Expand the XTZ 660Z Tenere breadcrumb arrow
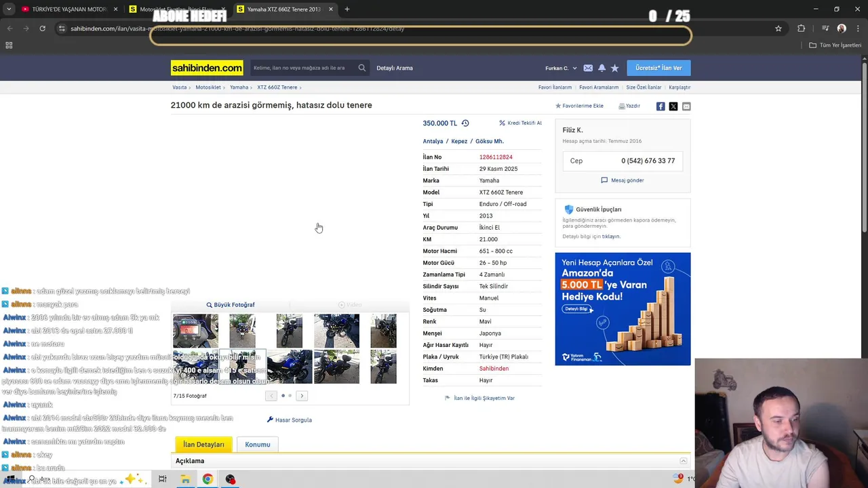Viewport: 868px width, 488px height. coord(300,87)
